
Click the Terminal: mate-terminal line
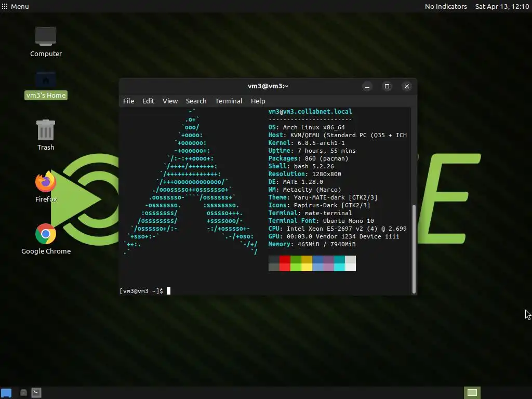click(x=310, y=213)
